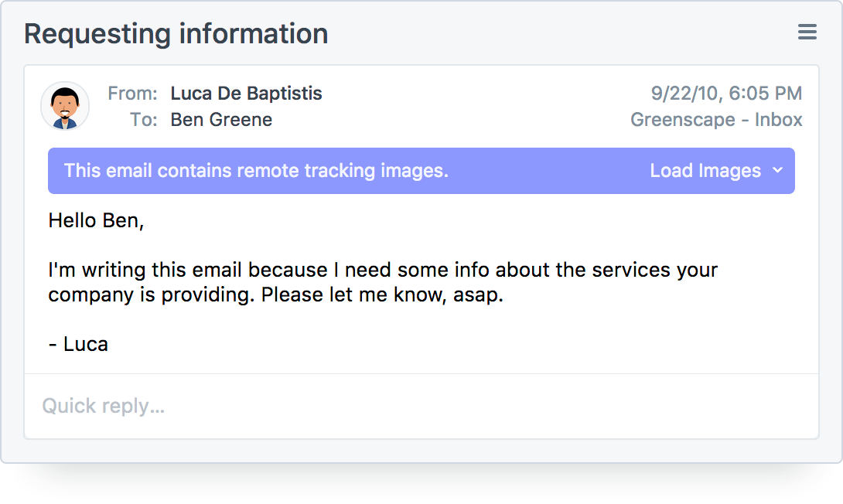Open the hamburger menu icon
The image size is (843, 504).
tap(807, 32)
